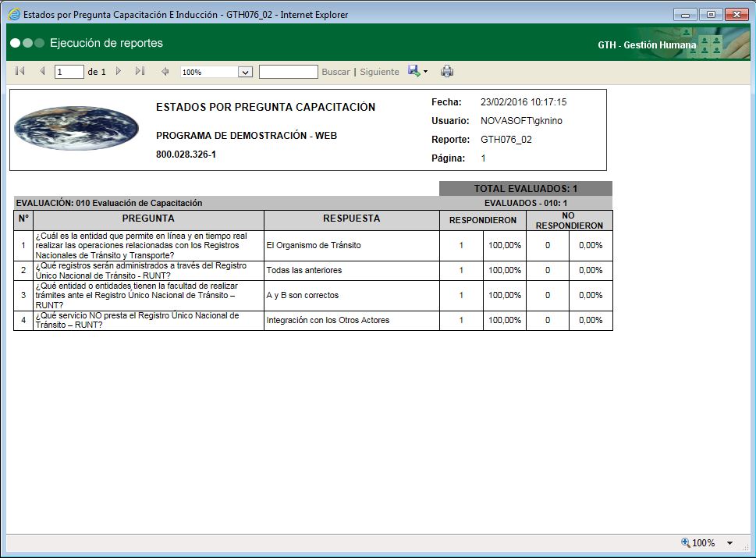Advance to the next report page
This screenshot has width=756, height=558.
pyautogui.click(x=118, y=71)
